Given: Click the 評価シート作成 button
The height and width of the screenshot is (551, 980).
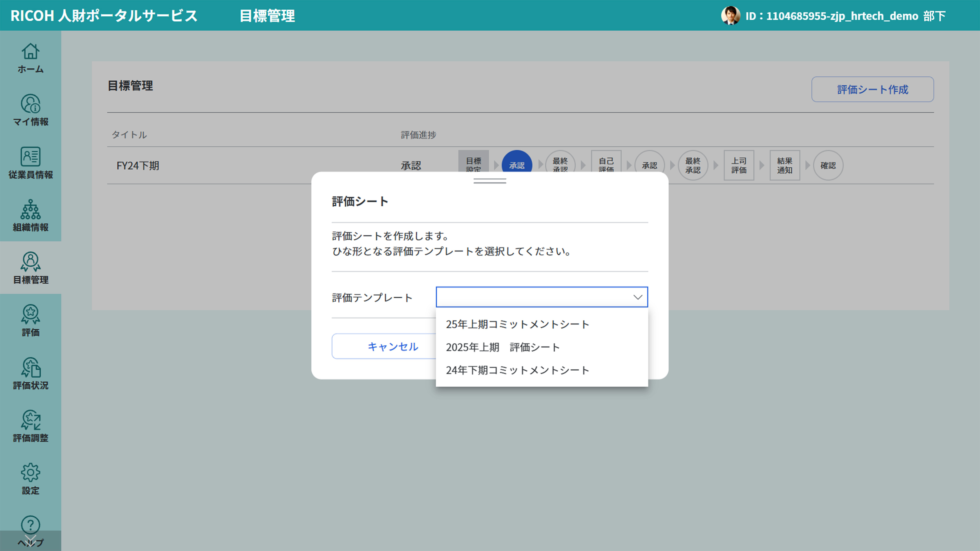Looking at the screenshot, I should [x=872, y=89].
